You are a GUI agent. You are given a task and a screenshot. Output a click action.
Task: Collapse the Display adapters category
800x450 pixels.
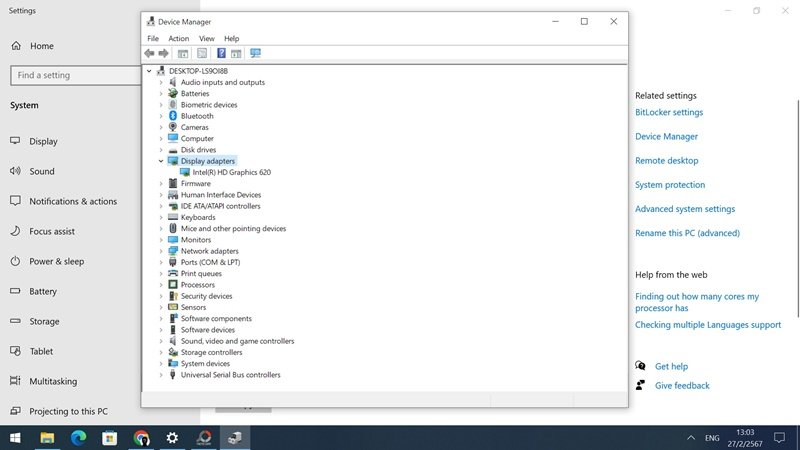pos(161,161)
